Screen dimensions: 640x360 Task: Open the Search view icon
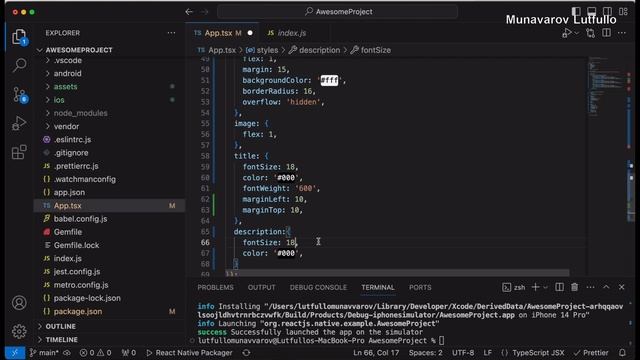point(19,65)
